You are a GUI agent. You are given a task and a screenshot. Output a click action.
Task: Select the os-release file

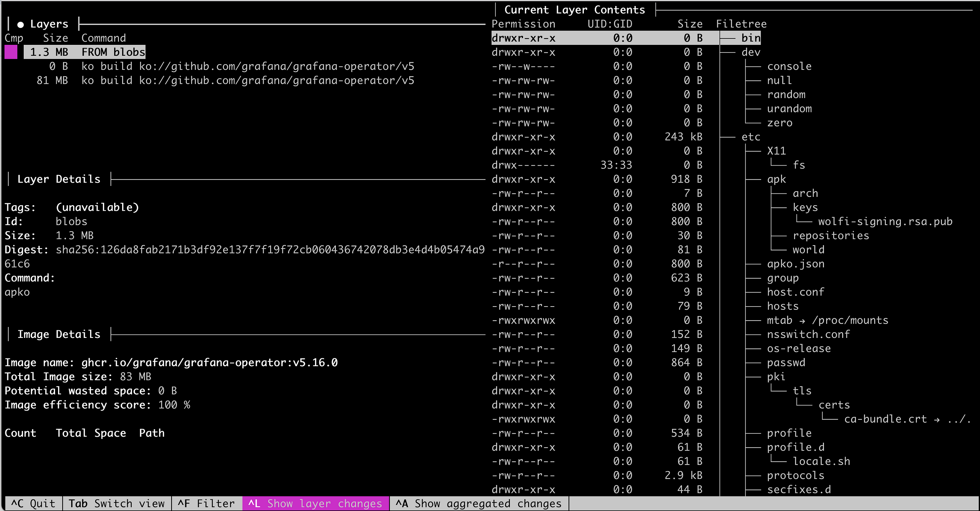(799, 348)
